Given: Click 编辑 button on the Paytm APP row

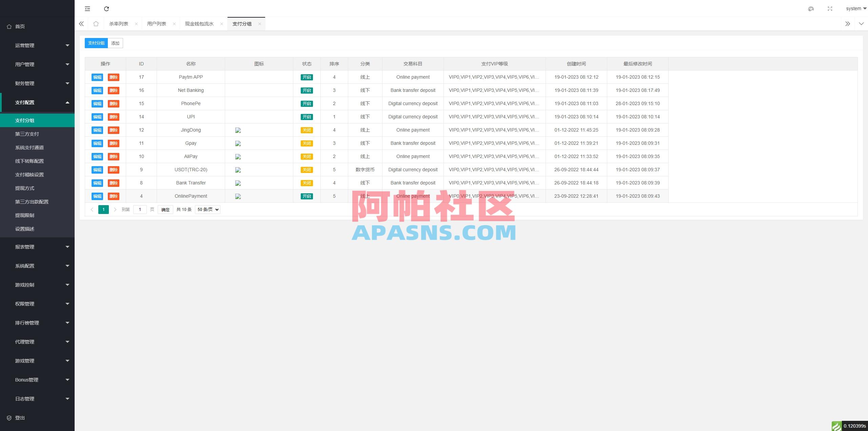Looking at the screenshot, I should [x=97, y=77].
